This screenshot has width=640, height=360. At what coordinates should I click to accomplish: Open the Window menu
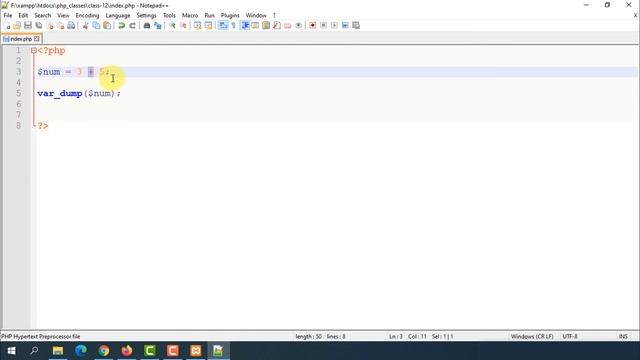point(256,16)
